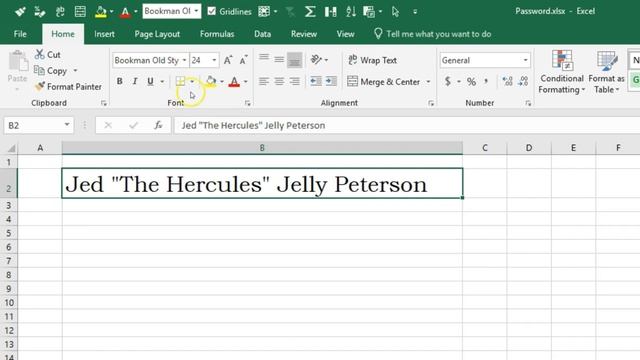The width and height of the screenshot is (640, 360).
Task: Click the Sort icon in quick access toolbar
Action: coord(351,11)
